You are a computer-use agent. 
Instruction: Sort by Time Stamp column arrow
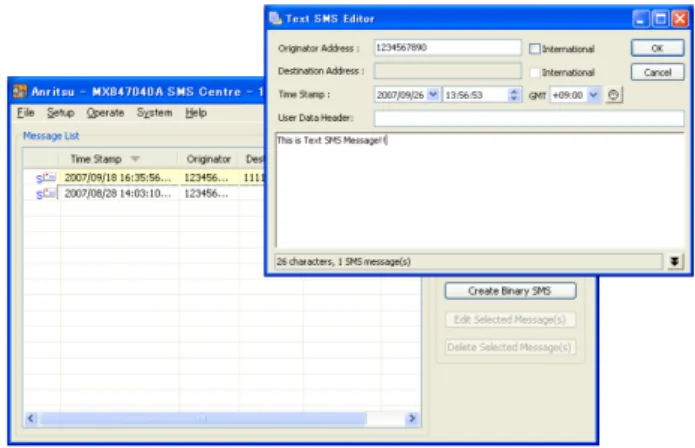[135, 159]
